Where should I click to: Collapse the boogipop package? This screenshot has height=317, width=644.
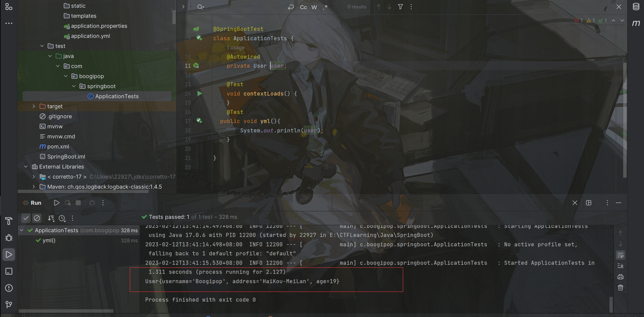click(66, 76)
